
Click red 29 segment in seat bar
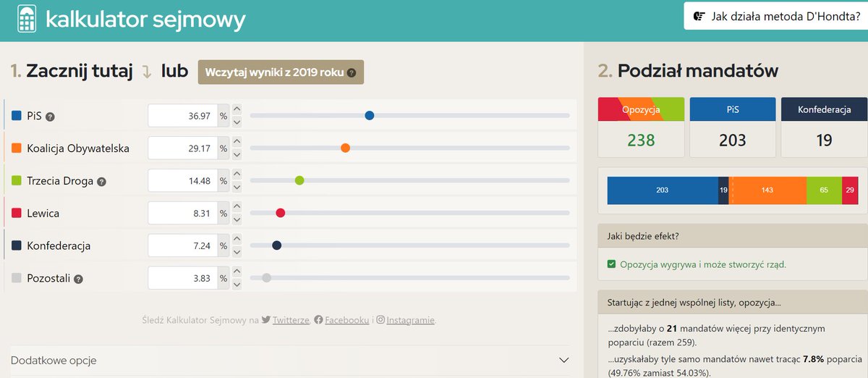pyautogui.click(x=850, y=190)
